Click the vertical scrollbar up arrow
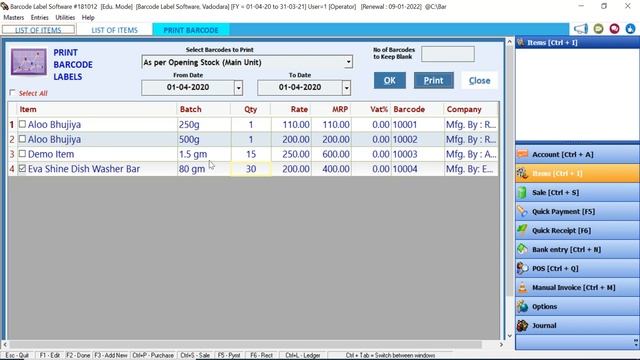 [x=509, y=42]
